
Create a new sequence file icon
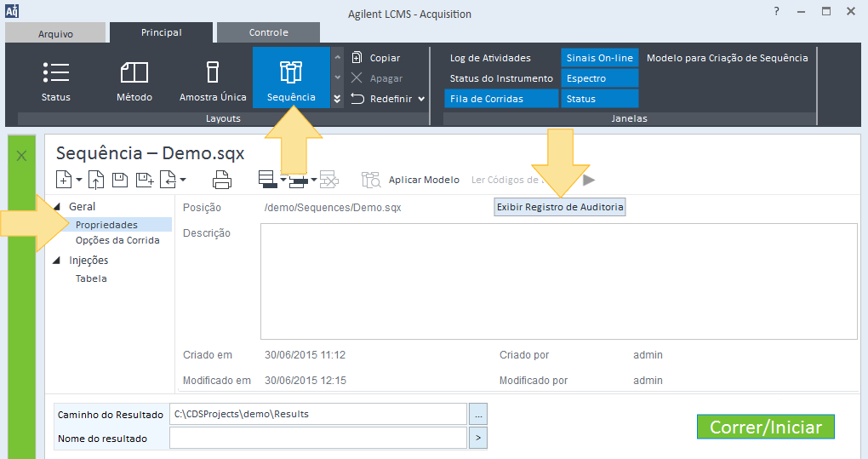(64, 180)
